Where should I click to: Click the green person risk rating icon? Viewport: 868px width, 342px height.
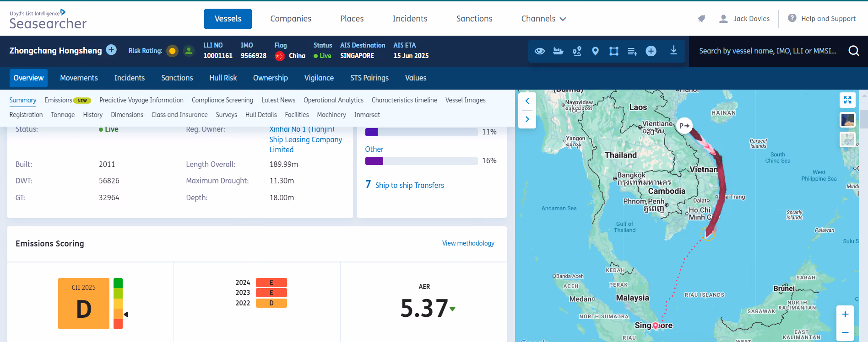pos(189,51)
